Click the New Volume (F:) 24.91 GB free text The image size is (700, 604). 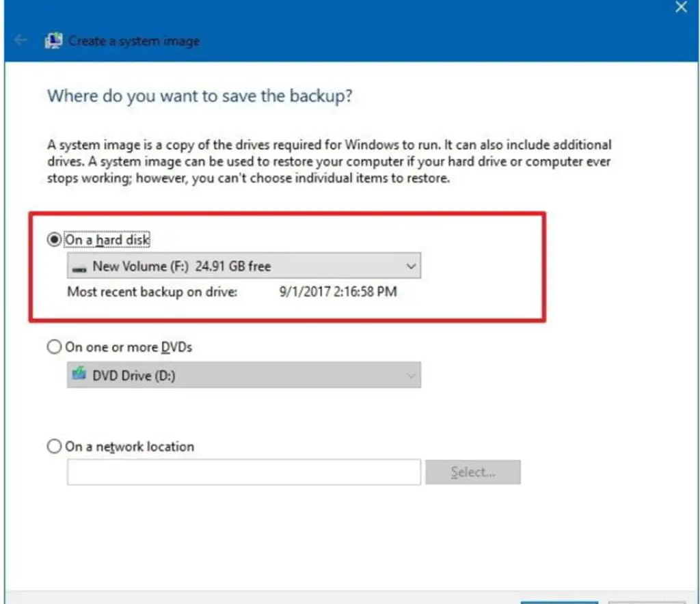click(182, 266)
